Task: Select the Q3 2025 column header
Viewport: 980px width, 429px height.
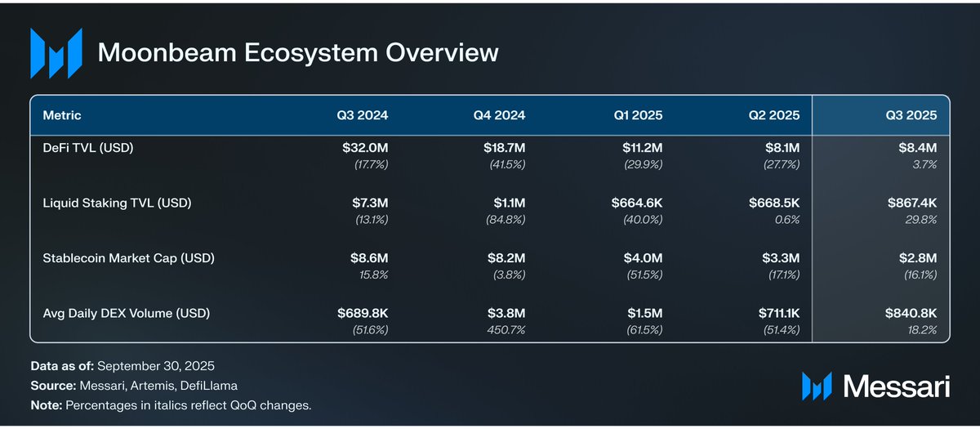Action: tap(911, 115)
